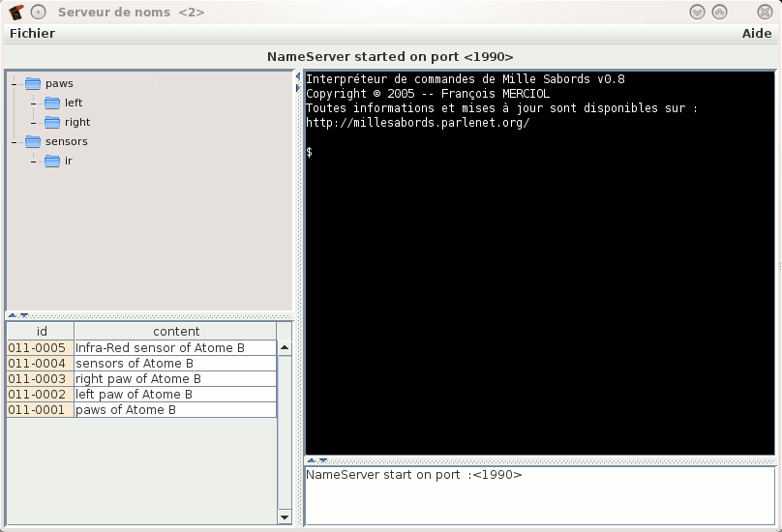This screenshot has width=782, height=532.
Task: Maximize the Serveur de noms window
Action: point(720,12)
